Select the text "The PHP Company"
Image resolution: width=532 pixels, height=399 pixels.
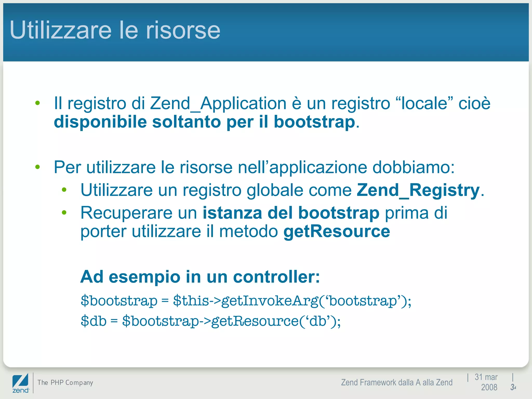[x=65, y=382]
